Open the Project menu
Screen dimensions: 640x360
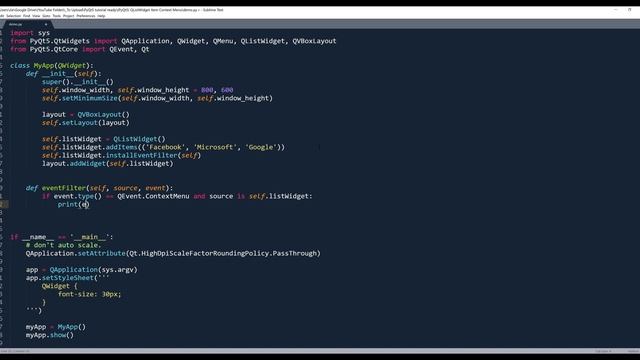coord(69,16)
